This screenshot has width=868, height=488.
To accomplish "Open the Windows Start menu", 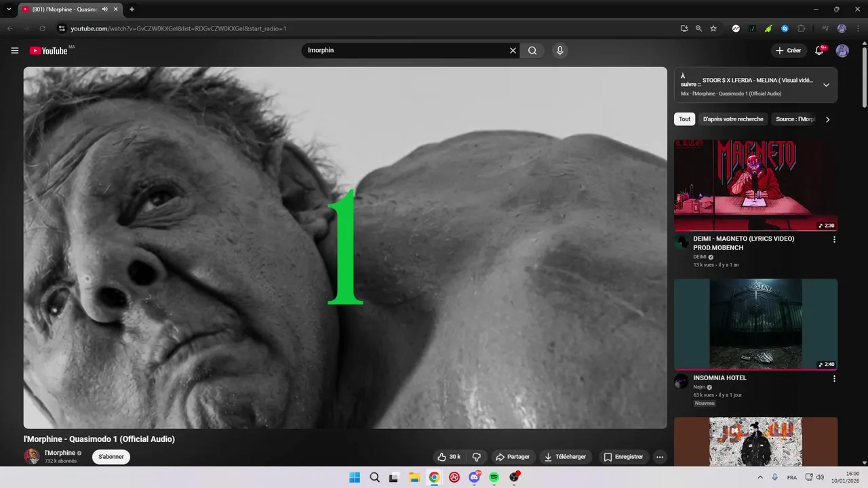I will coord(355,477).
